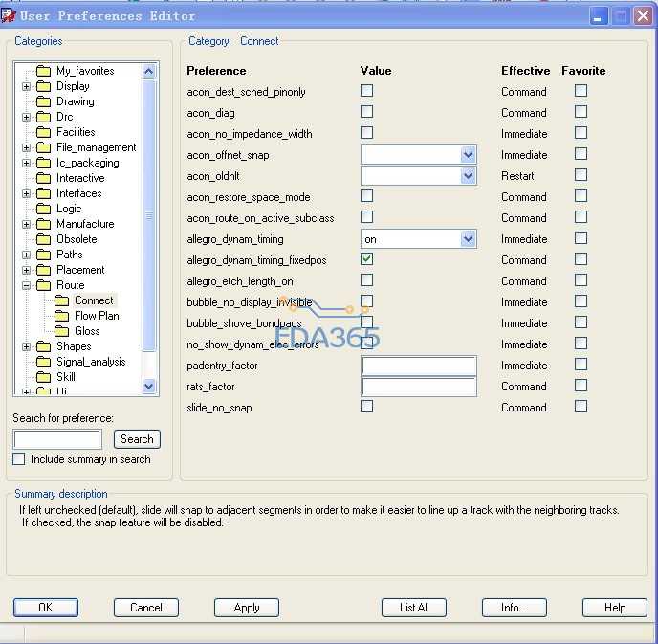Click the Connect folder icon
Viewport: 658px width, 644px height.
click(x=61, y=300)
